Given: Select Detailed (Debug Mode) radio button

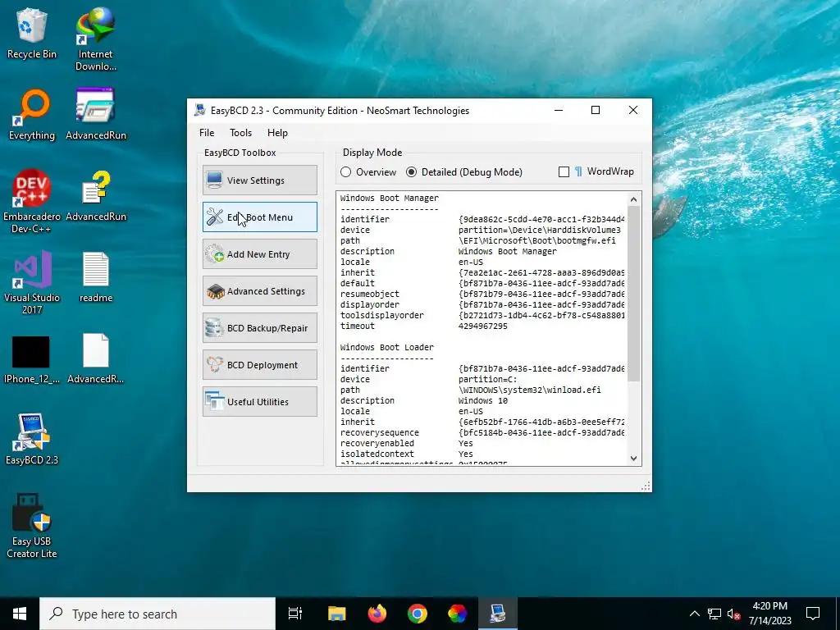Looking at the screenshot, I should click(412, 172).
